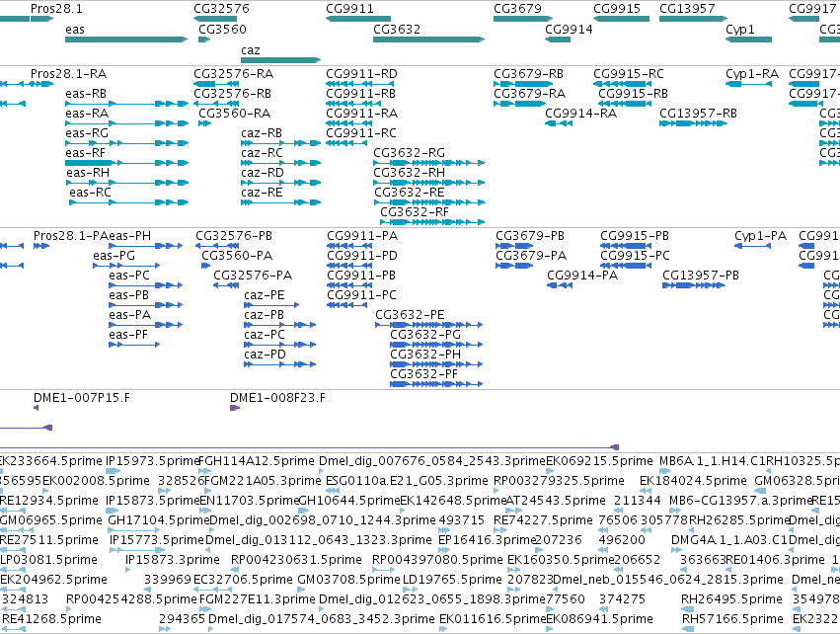Select protein CG3679-PB

(530, 236)
